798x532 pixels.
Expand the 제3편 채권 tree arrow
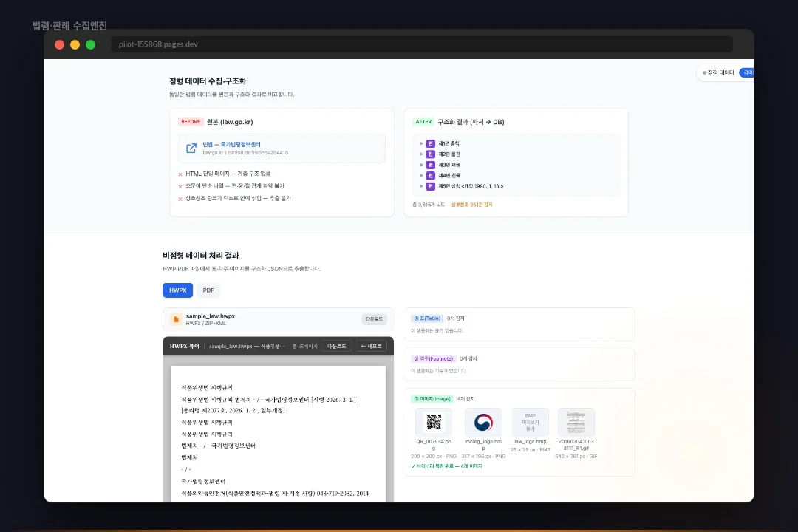pos(421,165)
